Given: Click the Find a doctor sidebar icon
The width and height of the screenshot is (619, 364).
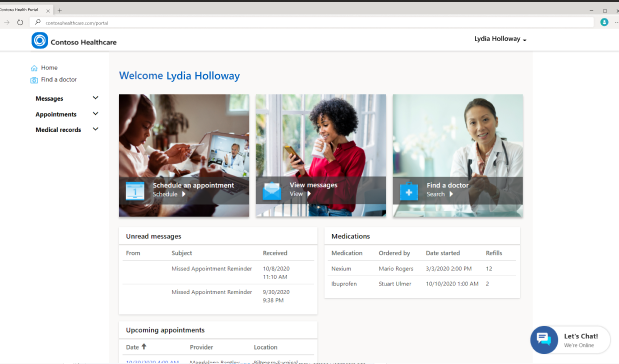Looking at the screenshot, I should 34,80.
